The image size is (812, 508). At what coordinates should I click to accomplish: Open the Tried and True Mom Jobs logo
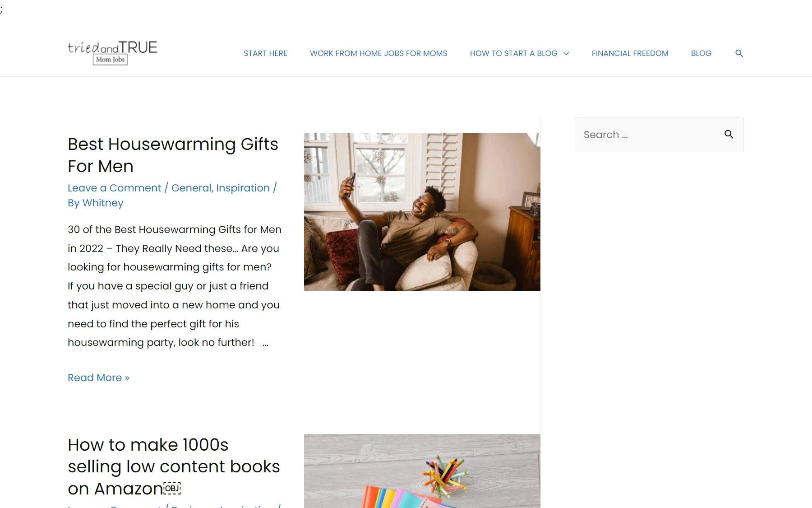click(112, 53)
